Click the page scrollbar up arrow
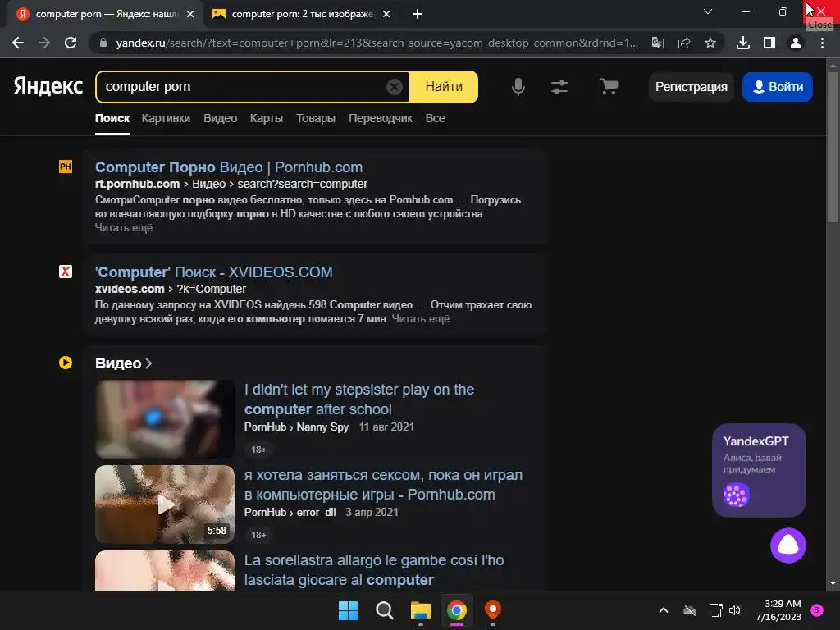This screenshot has width=840, height=630. pyautogui.click(x=833, y=66)
